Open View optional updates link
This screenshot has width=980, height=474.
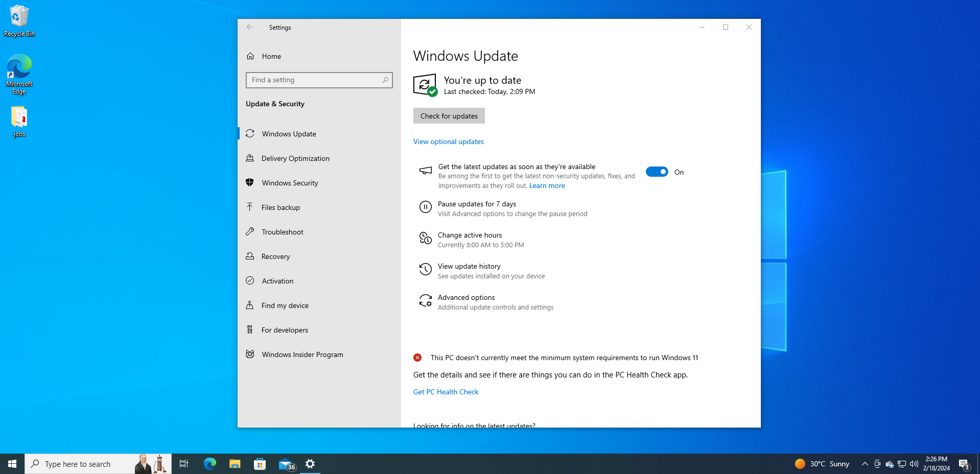448,141
